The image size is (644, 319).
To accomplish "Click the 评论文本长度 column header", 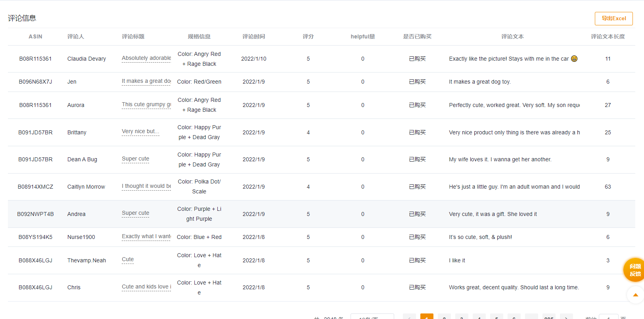I will tap(608, 36).
